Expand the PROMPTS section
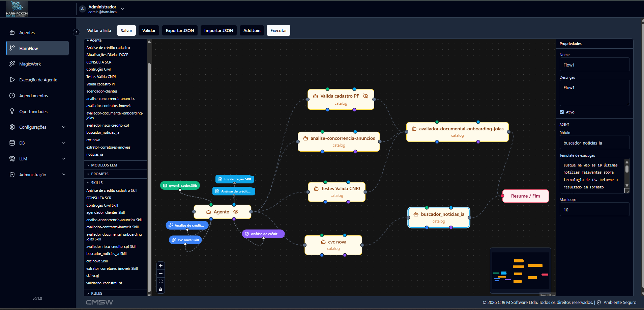This screenshot has height=310, width=644. click(115, 174)
